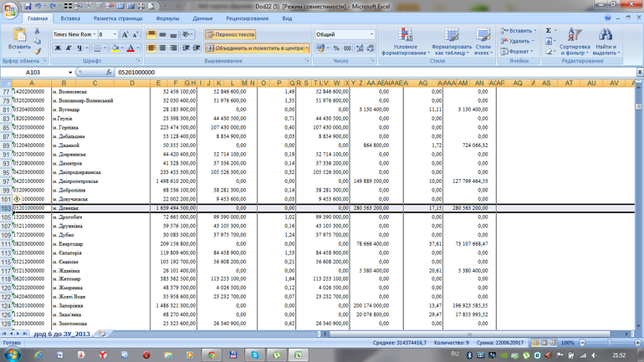Viewport: 644px width, 362px height.
Task: Toggle bold formatting (Ж) button
Action: pyautogui.click(x=58, y=48)
